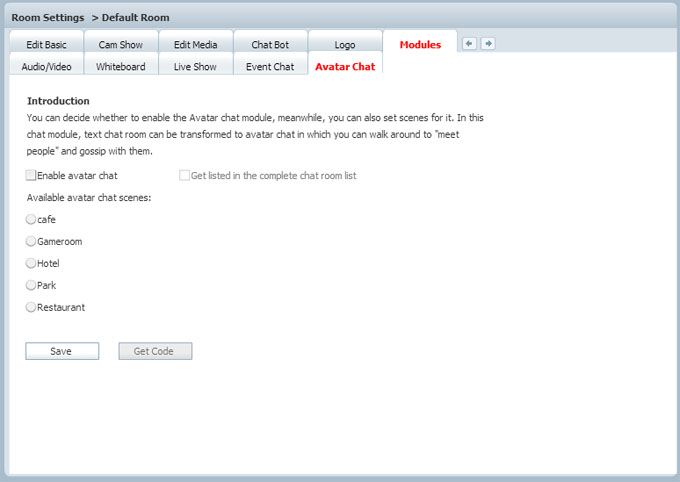The image size is (680, 482).
Task: Click the Get Code button
Action: [x=155, y=351]
